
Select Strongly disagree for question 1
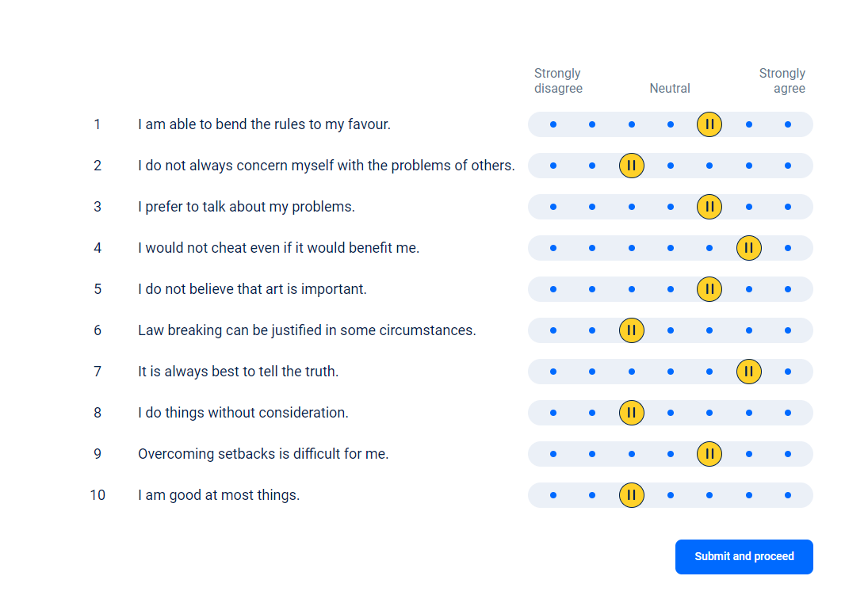coord(553,124)
